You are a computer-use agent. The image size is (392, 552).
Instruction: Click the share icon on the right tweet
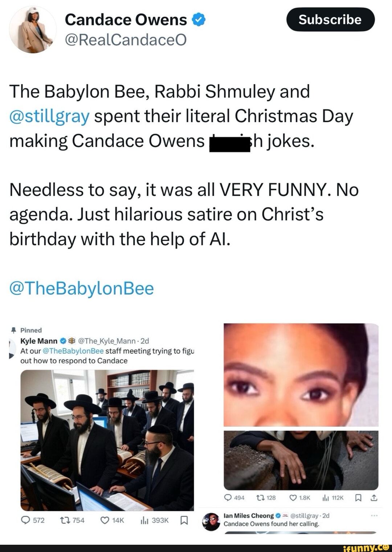tap(375, 498)
